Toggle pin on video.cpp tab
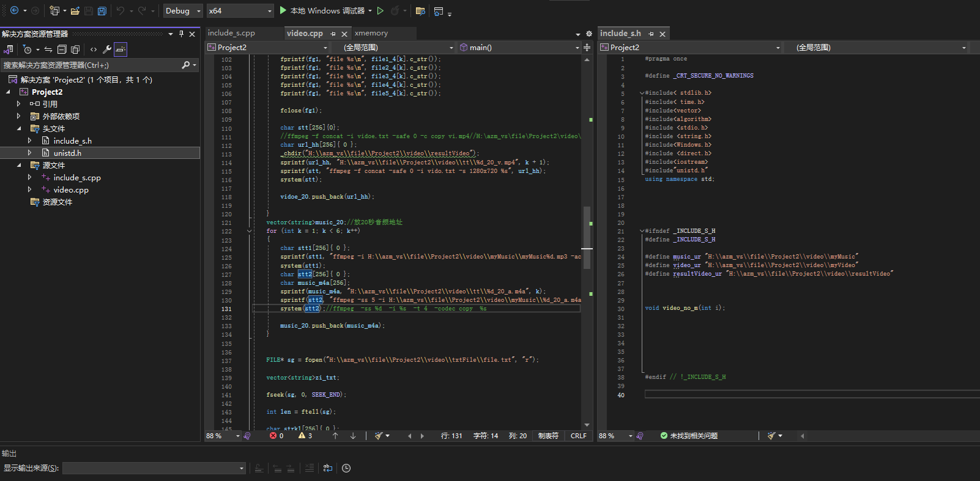Image resolution: width=980 pixels, height=481 pixels. (x=333, y=34)
